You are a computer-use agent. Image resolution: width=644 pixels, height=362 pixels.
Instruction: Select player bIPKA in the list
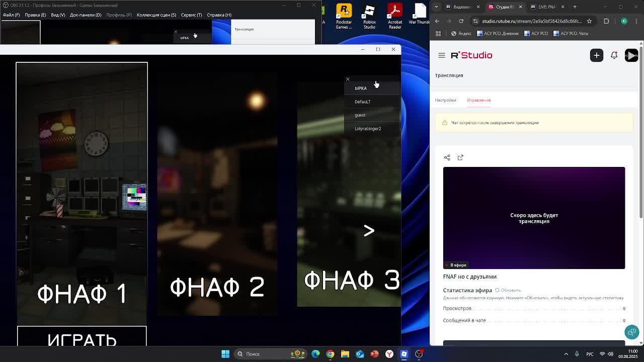[372, 88]
